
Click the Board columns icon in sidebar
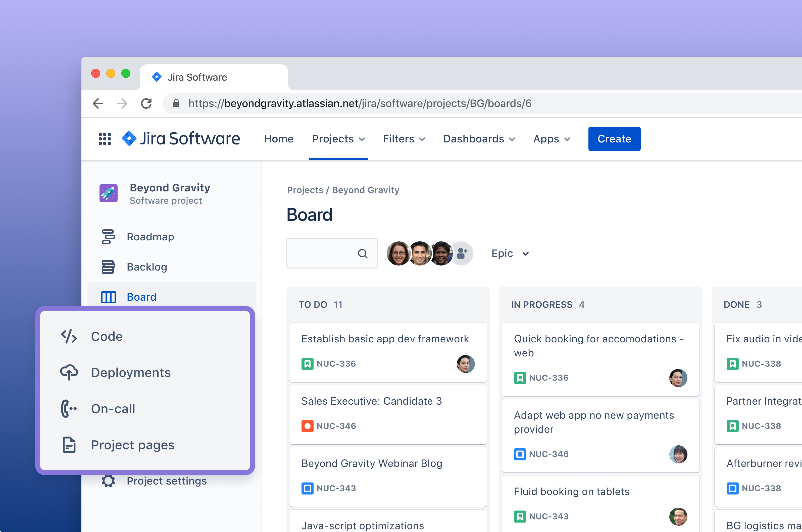click(108, 297)
